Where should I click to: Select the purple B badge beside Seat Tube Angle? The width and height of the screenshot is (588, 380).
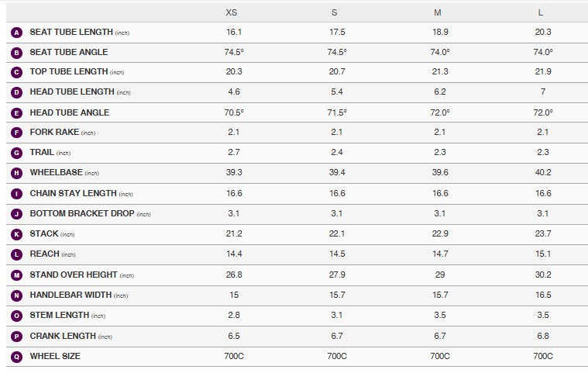(x=16, y=53)
